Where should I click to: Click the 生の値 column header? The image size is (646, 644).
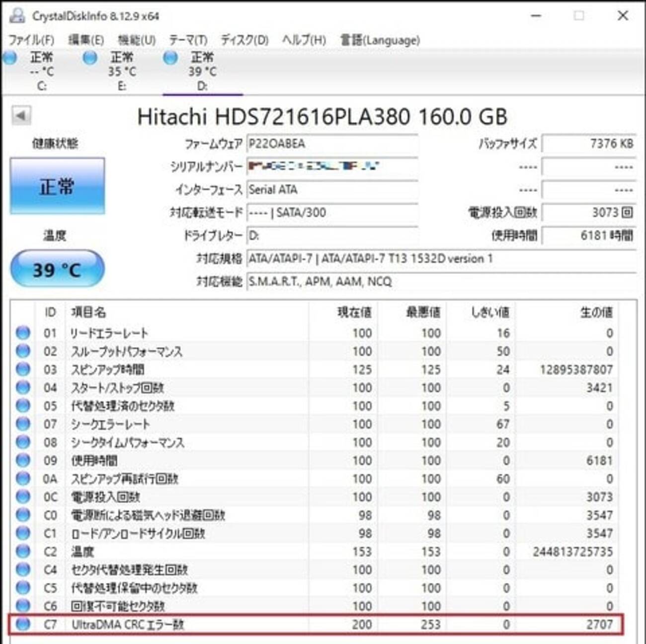[596, 312]
